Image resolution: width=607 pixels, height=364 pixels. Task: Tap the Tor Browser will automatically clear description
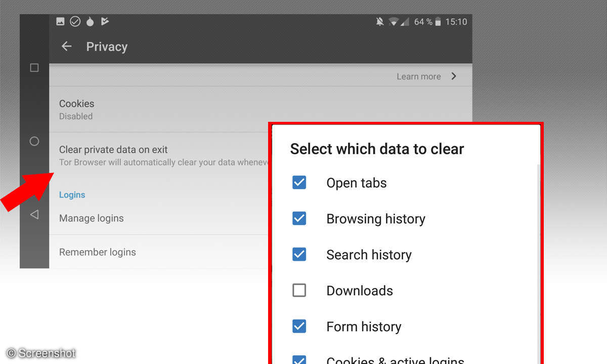pos(164,162)
